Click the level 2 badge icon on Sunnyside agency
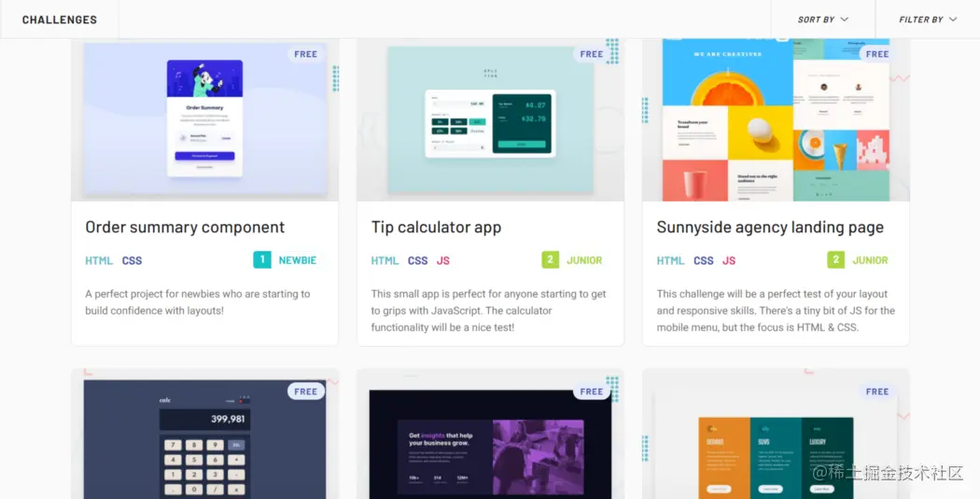980x499 pixels. (835, 260)
